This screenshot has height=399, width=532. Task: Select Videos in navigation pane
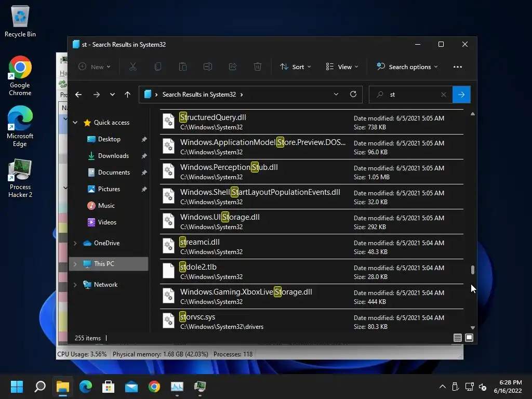coord(107,222)
